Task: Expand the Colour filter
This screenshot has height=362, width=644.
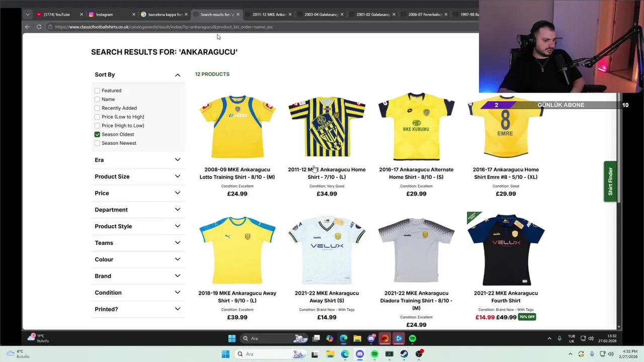Action: coord(137,259)
